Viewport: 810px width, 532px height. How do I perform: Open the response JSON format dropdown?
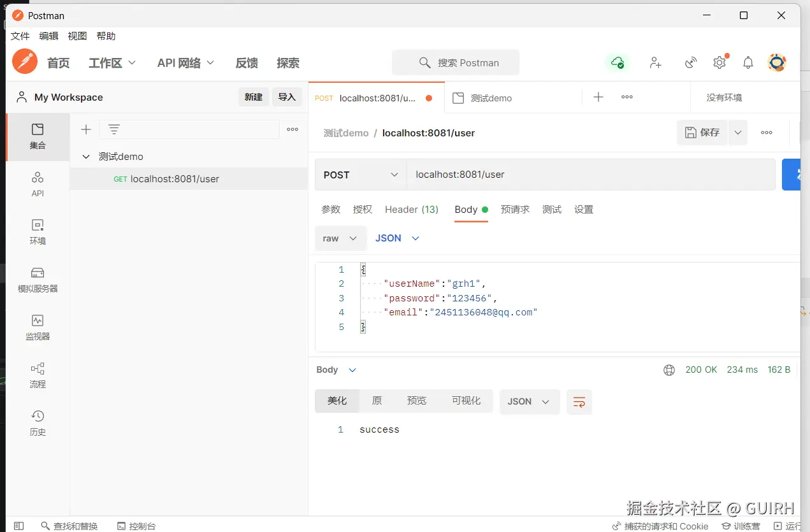(528, 402)
